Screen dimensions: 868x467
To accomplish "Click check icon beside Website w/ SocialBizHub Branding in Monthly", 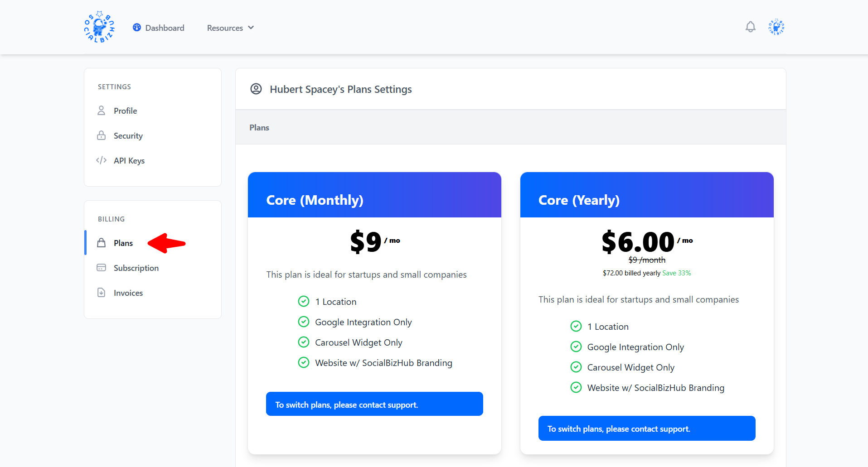I will (x=304, y=362).
